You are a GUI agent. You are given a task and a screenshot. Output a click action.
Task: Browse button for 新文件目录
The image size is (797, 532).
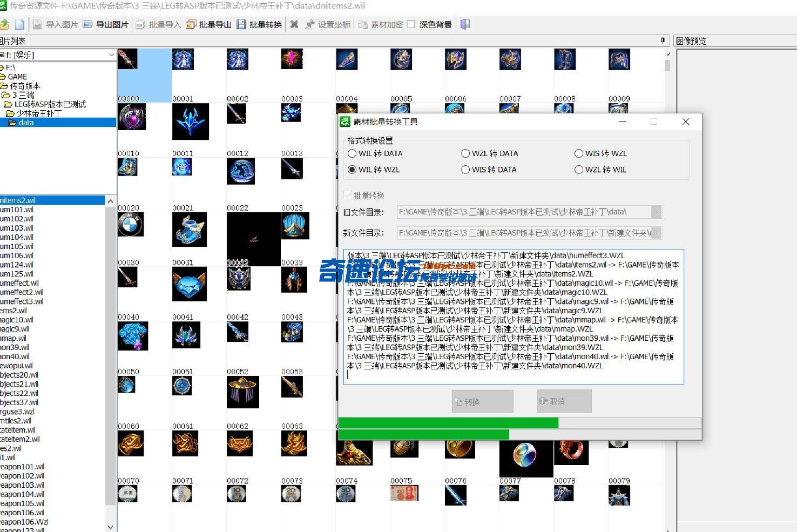click(x=657, y=233)
